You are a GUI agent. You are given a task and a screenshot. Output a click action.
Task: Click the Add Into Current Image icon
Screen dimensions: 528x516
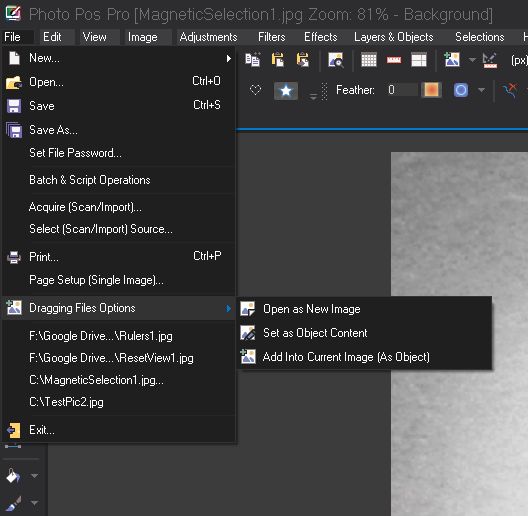[x=248, y=356]
